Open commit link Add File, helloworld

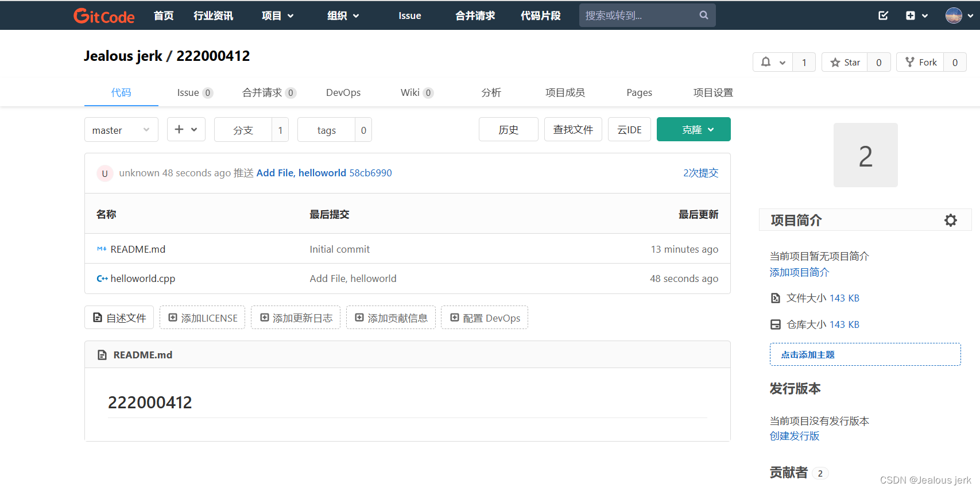click(x=301, y=173)
